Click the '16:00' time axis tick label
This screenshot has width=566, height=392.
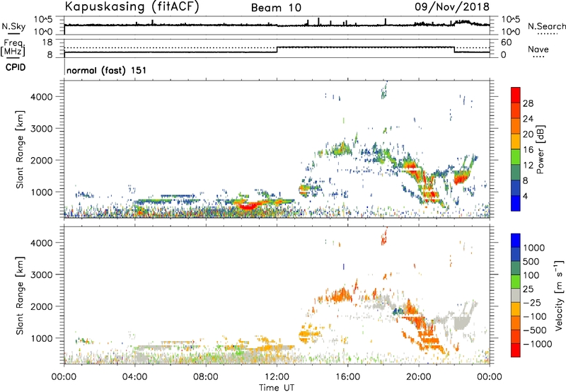pos(347,377)
